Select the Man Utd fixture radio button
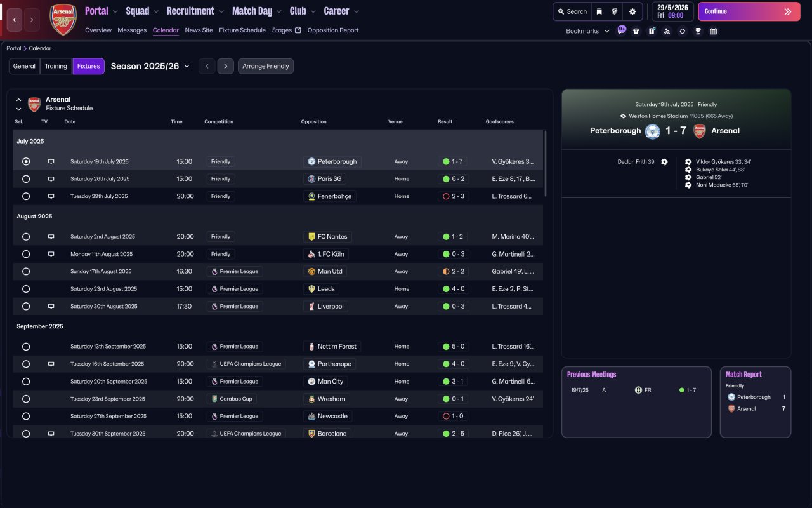Screen dimensions: 812x508 click(x=26, y=272)
